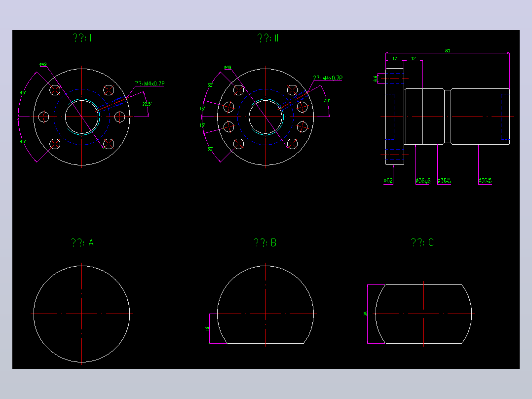The image size is (532, 399).
Task: Select the '??: A' view label
Action: click(82, 242)
